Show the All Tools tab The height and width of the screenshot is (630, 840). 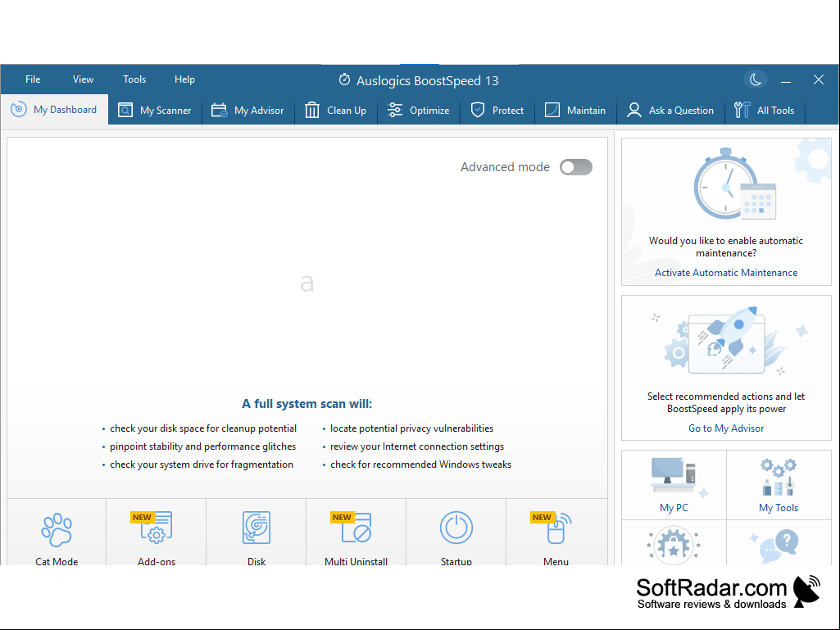point(765,111)
